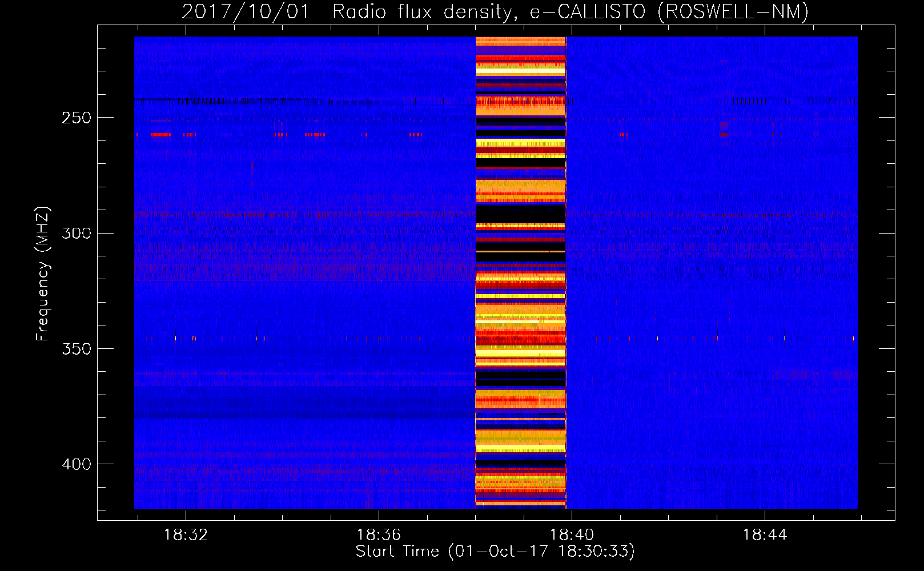Click the bright orange burst band in the spectrogram
The image size is (924, 571).
click(520, 272)
